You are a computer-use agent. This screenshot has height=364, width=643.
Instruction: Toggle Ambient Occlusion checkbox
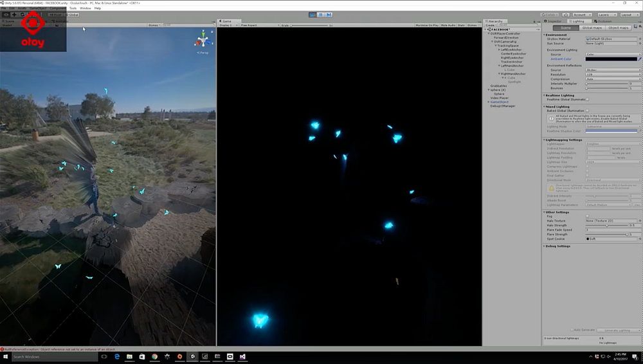point(587,171)
